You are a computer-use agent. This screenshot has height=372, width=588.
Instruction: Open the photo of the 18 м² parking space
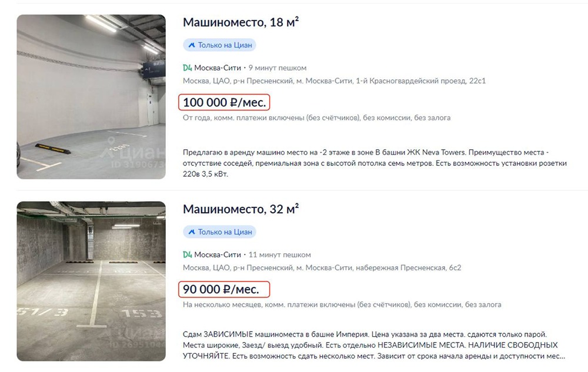coord(91,97)
